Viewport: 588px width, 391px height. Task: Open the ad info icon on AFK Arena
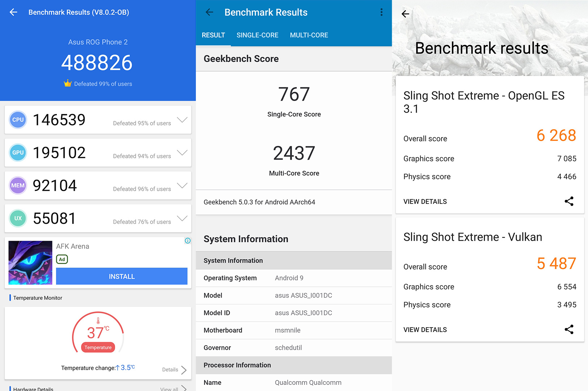(x=188, y=241)
